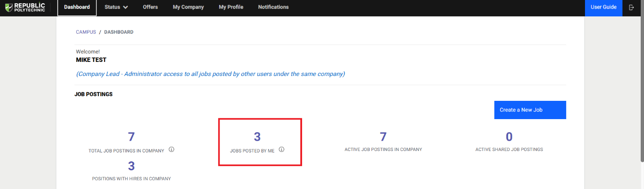The width and height of the screenshot is (644, 189).
Task: Click the active shared job postings count
Action: [x=509, y=137]
